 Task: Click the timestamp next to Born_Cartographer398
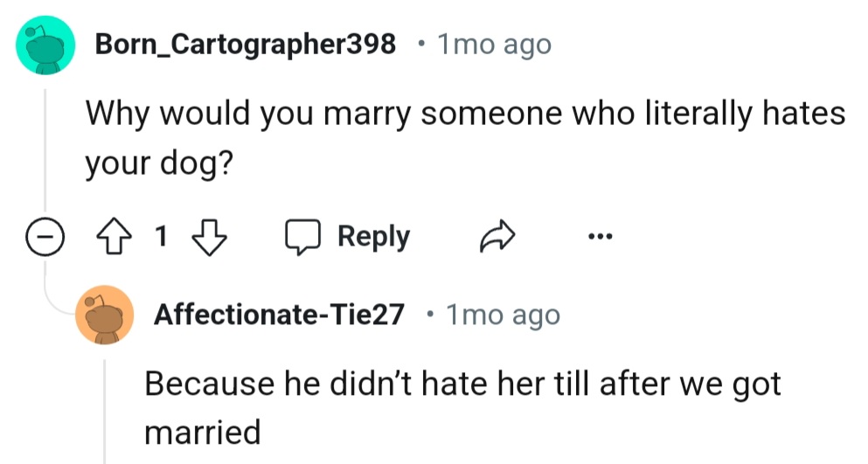494,43
